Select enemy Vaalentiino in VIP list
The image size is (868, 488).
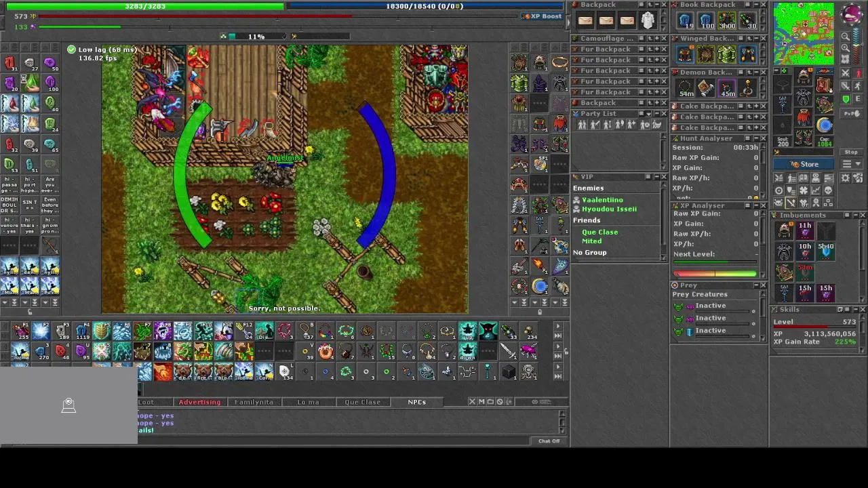(x=602, y=200)
